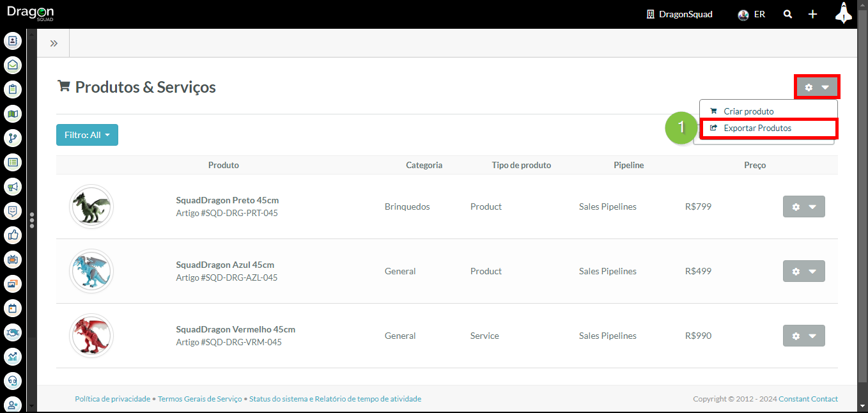This screenshot has height=413, width=868.
Task: Open gear dropdown for SquadDragon Vermelho 45cm
Action: coord(803,336)
